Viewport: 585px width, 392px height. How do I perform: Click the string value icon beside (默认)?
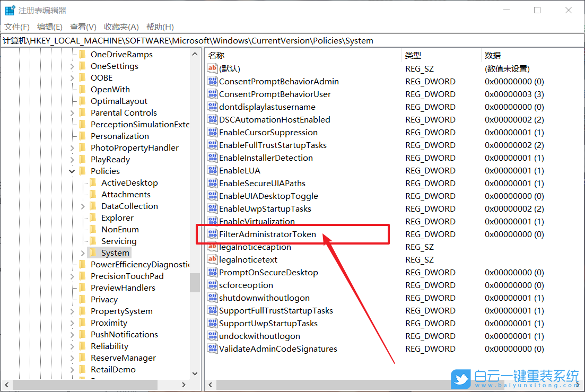(x=213, y=68)
